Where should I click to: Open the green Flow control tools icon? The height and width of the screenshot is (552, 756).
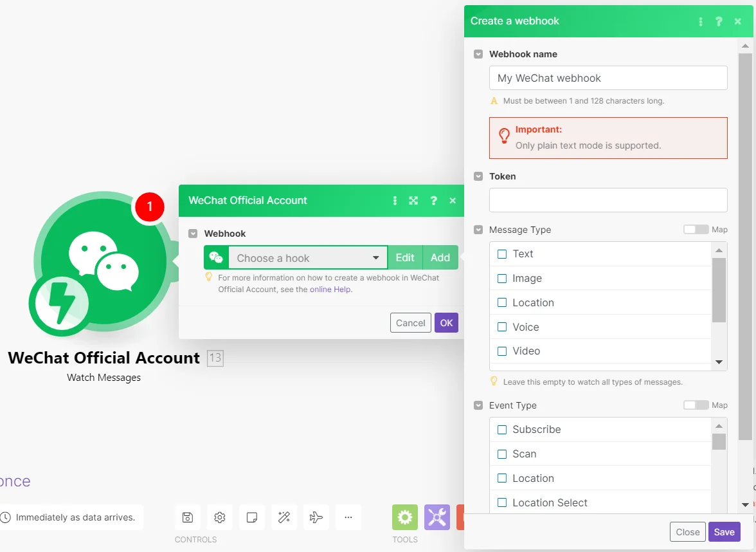click(x=404, y=517)
